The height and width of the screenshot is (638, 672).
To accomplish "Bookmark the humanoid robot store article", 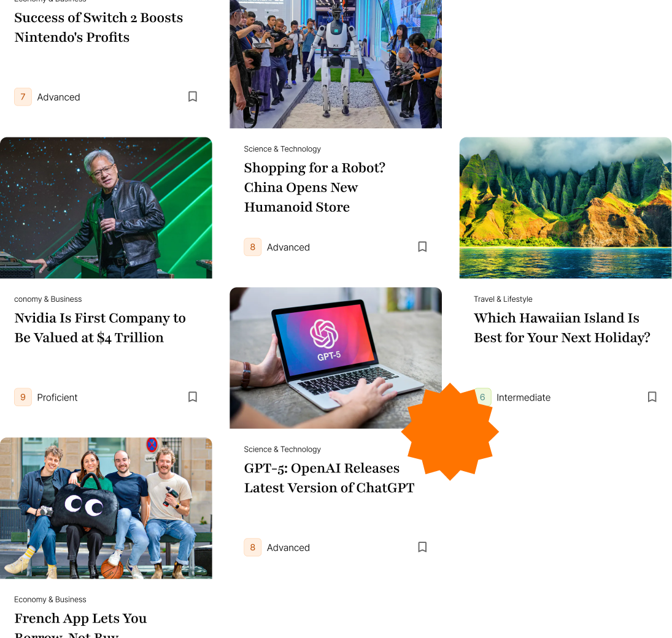I will click(422, 247).
